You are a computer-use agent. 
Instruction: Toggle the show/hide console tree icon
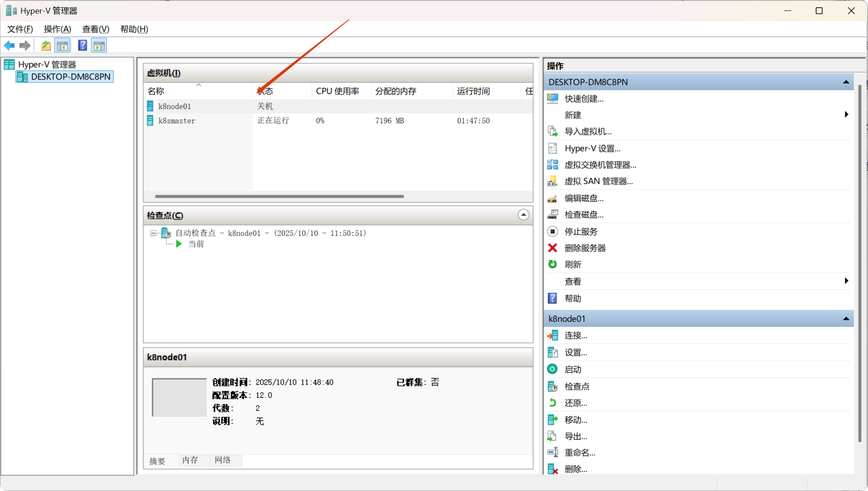point(62,45)
